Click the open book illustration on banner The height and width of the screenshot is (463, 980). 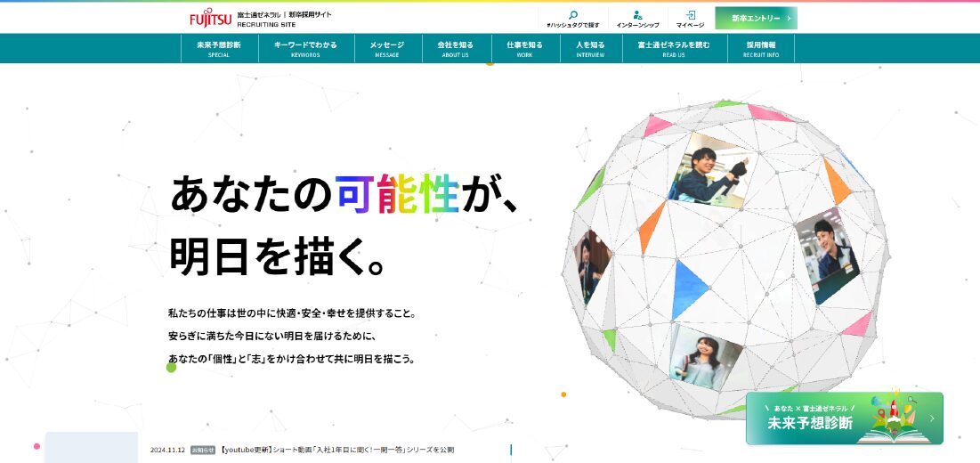pos(895,430)
